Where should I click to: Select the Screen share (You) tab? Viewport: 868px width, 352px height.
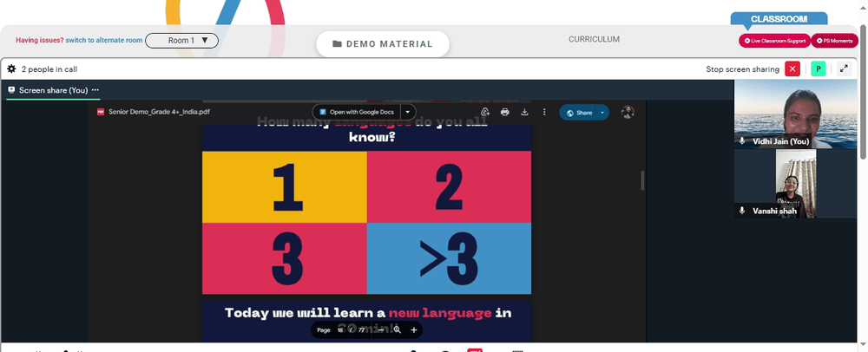point(53,90)
